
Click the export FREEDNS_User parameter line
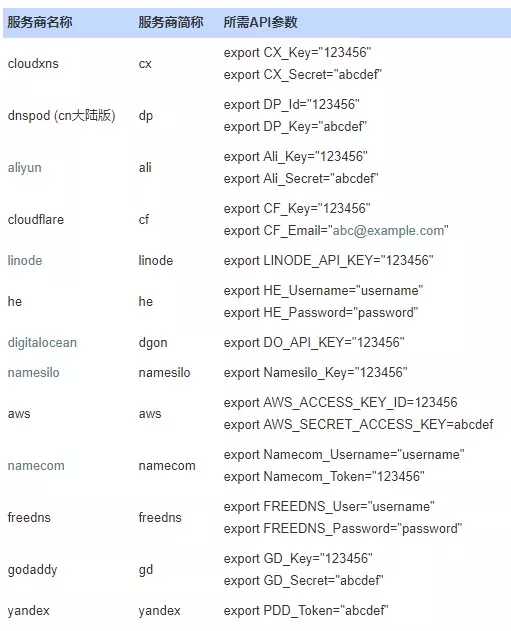(x=329, y=506)
